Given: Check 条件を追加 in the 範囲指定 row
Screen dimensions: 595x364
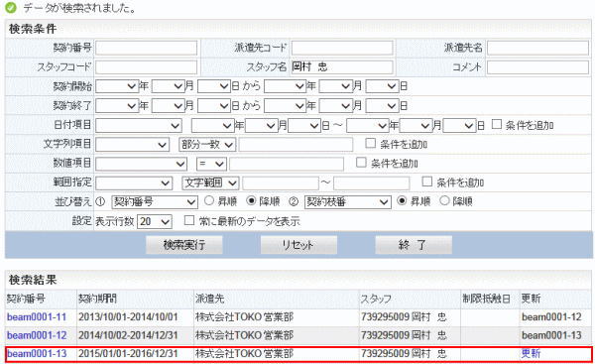Looking at the screenshot, I should tap(426, 182).
